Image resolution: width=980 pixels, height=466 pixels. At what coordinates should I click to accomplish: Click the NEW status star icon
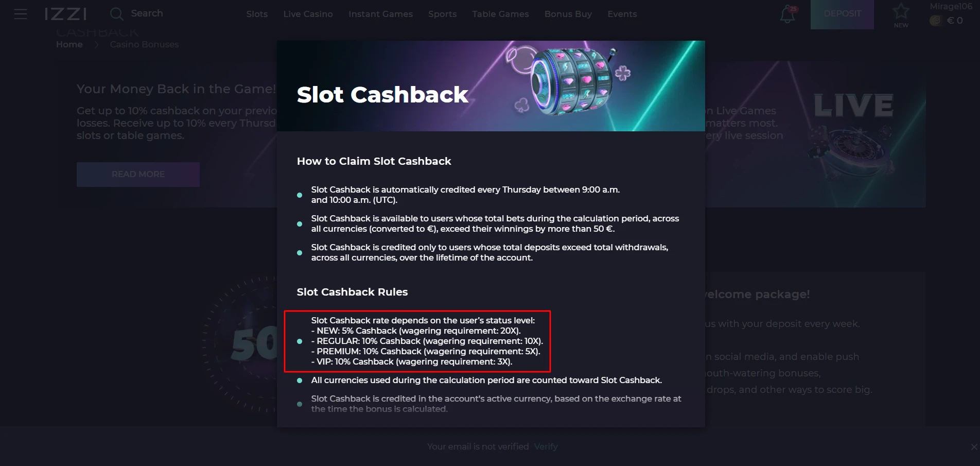click(x=901, y=12)
